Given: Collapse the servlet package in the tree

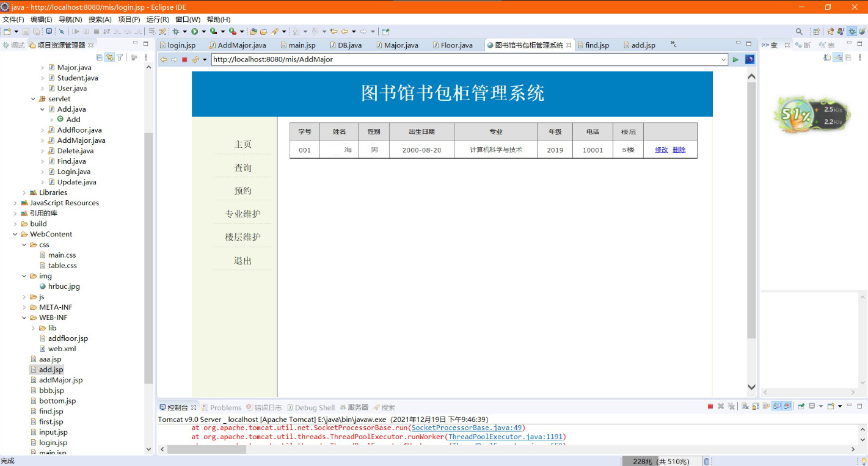Looking at the screenshot, I should (x=34, y=98).
